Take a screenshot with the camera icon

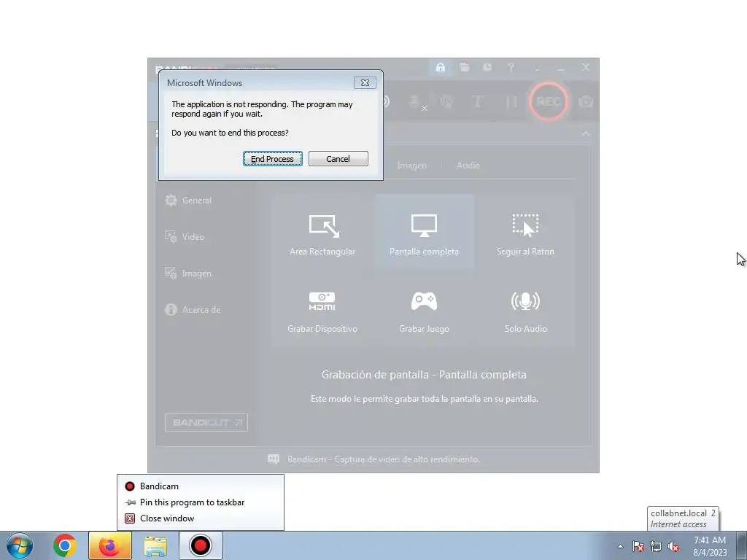tap(586, 101)
